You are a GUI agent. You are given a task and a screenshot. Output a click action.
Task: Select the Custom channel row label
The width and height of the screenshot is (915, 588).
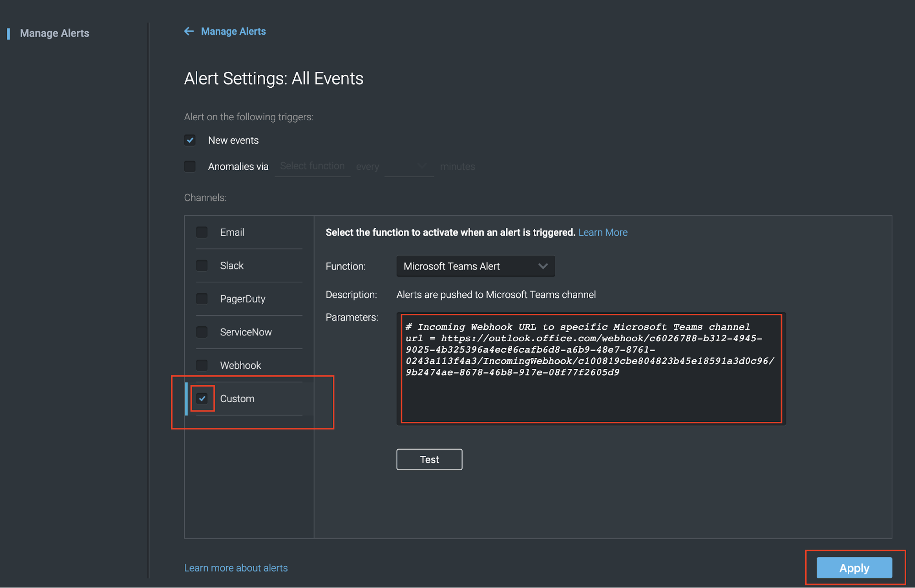(x=237, y=399)
